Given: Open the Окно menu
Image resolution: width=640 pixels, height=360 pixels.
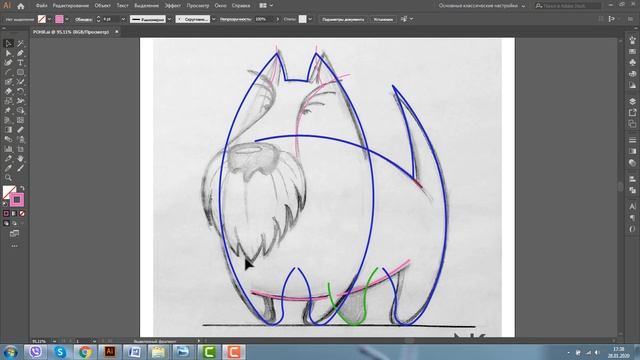Looking at the screenshot, I should (220, 6).
